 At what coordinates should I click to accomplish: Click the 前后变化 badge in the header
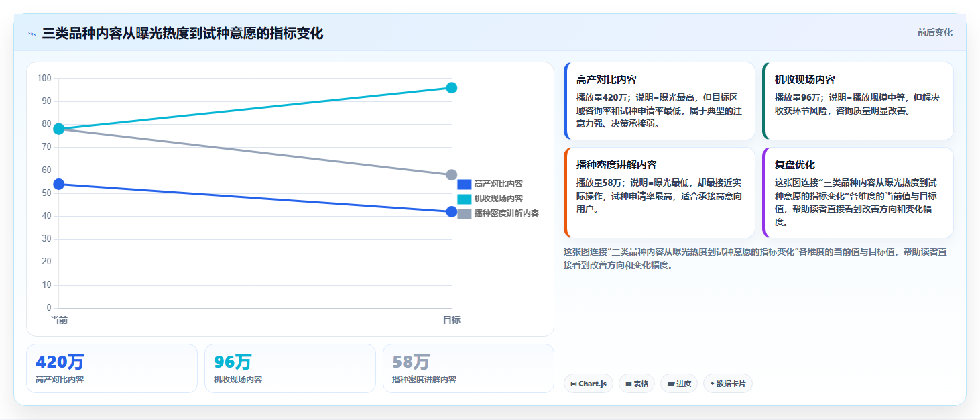[x=934, y=33]
